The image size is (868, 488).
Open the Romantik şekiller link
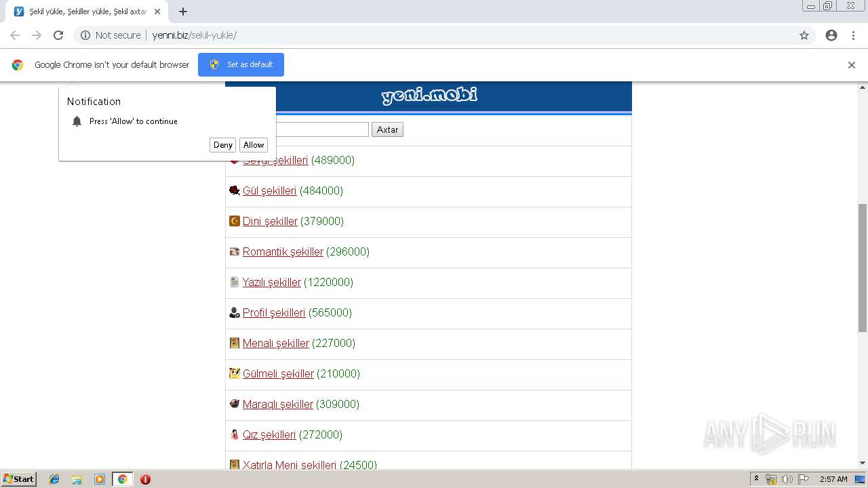(283, 251)
